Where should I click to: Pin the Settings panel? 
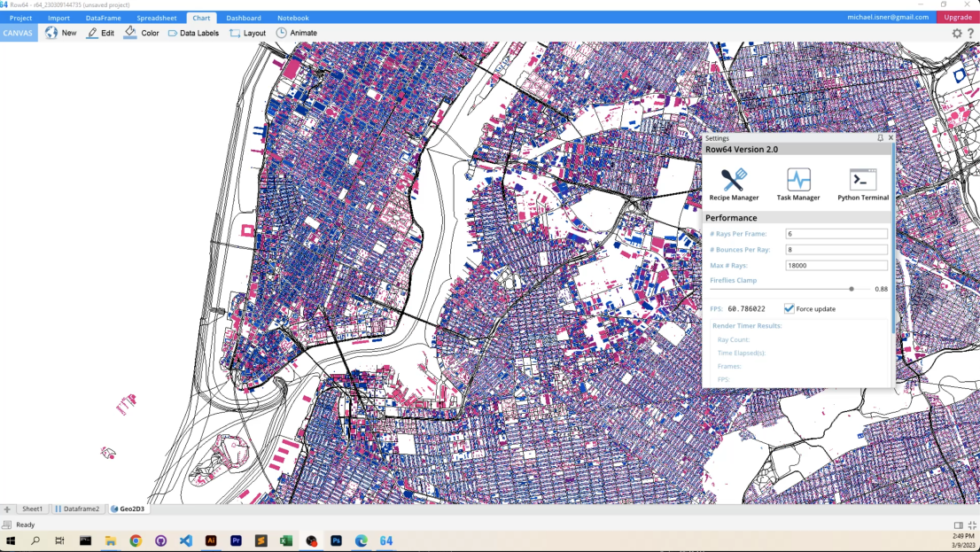click(x=880, y=138)
